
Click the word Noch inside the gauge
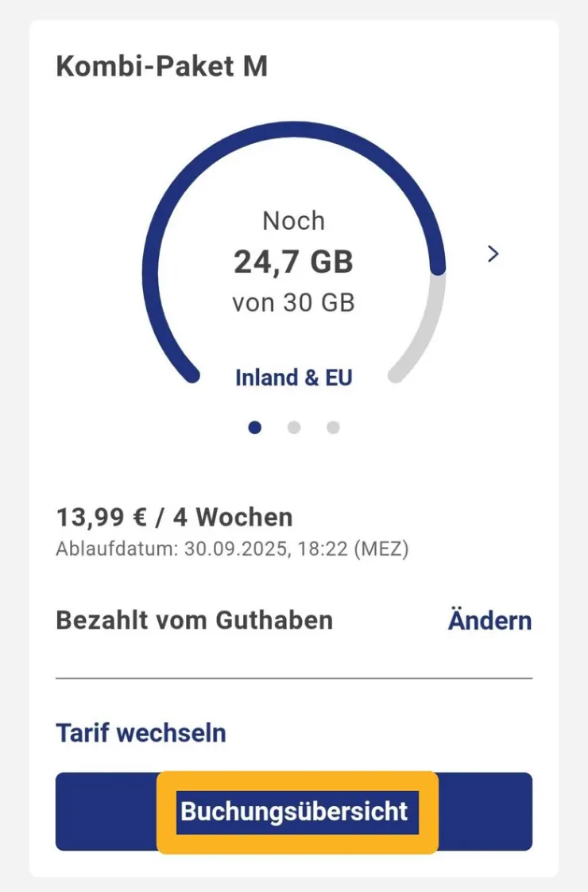coord(293,220)
